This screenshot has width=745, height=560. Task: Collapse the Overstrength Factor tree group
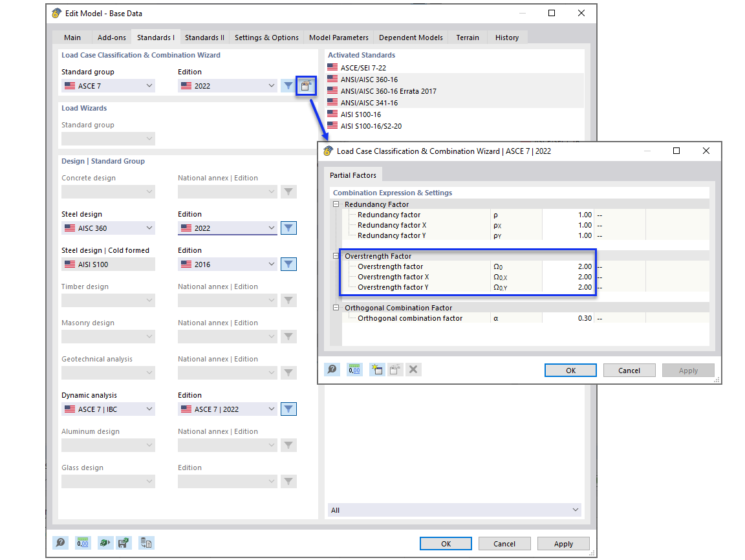336,256
